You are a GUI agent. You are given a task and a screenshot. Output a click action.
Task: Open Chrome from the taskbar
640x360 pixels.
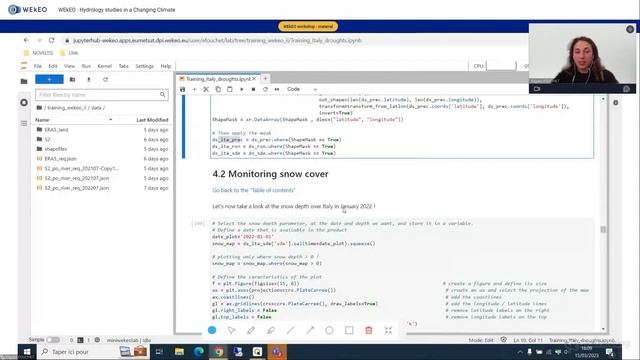click(218, 352)
